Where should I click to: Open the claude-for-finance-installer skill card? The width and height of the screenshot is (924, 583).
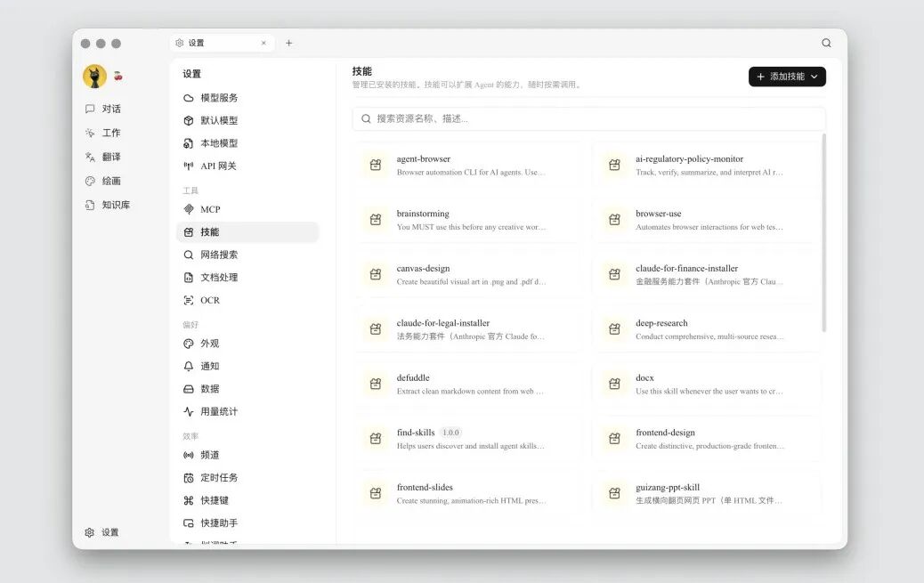(x=705, y=275)
